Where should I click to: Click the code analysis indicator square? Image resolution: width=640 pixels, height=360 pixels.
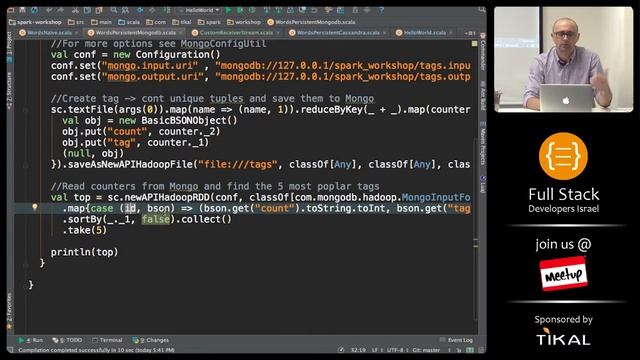[x=474, y=43]
